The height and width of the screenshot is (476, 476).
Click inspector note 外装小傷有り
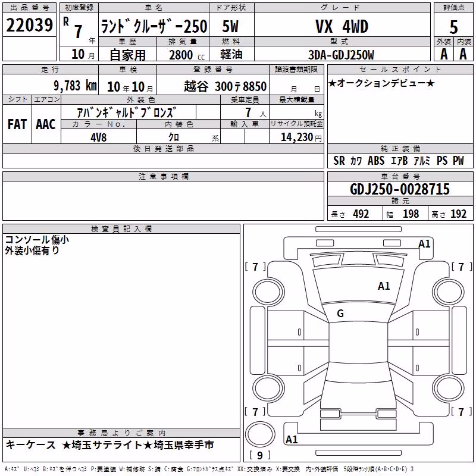tap(32, 250)
